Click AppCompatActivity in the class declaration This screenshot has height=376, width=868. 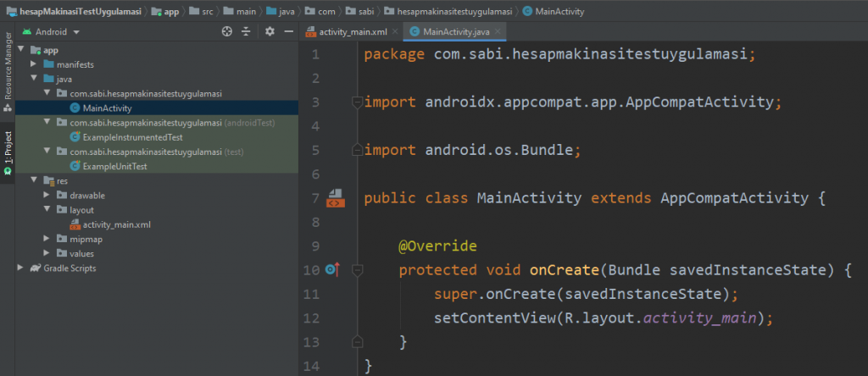[734, 198]
